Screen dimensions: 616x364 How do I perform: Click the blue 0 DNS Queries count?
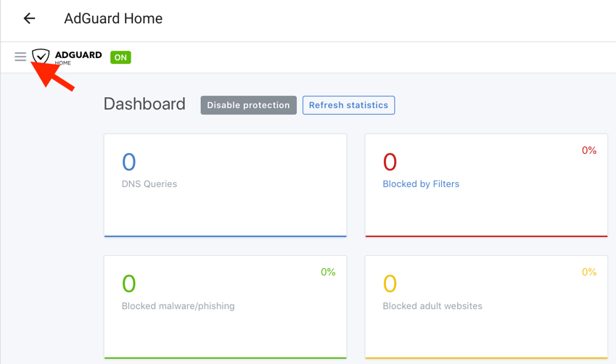click(129, 162)
